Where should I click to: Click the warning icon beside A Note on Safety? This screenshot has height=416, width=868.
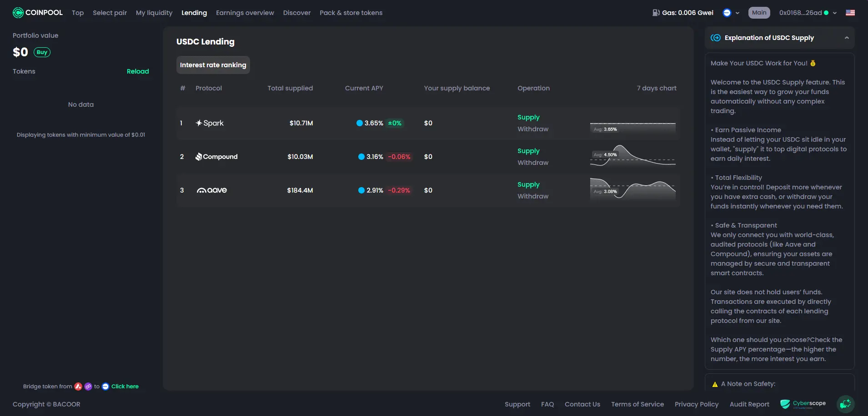715,384
